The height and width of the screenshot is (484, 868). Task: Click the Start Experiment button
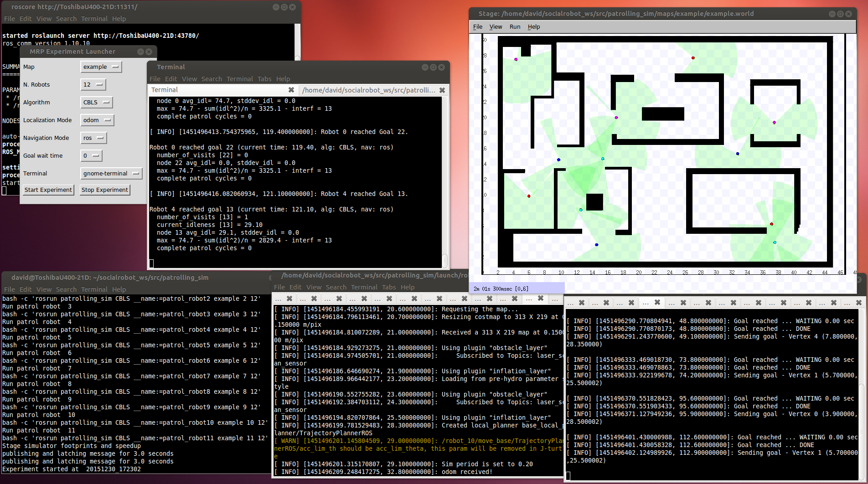coord(48,190)
